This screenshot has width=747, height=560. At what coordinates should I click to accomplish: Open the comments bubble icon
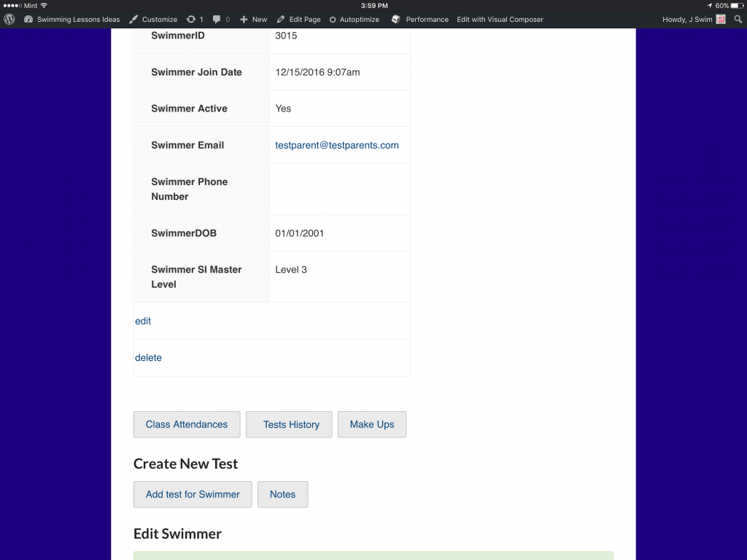click(x=216, y=20)
